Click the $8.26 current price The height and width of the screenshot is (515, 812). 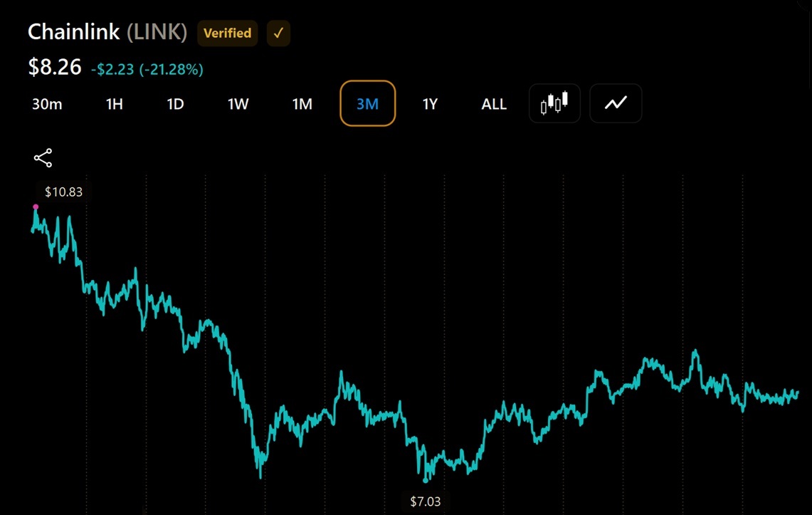[55, 68]
